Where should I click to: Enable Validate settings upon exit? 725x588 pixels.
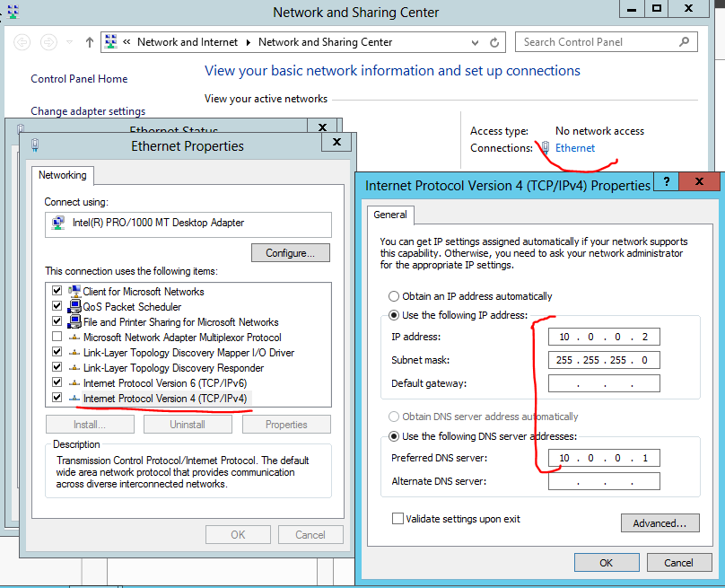397,519
